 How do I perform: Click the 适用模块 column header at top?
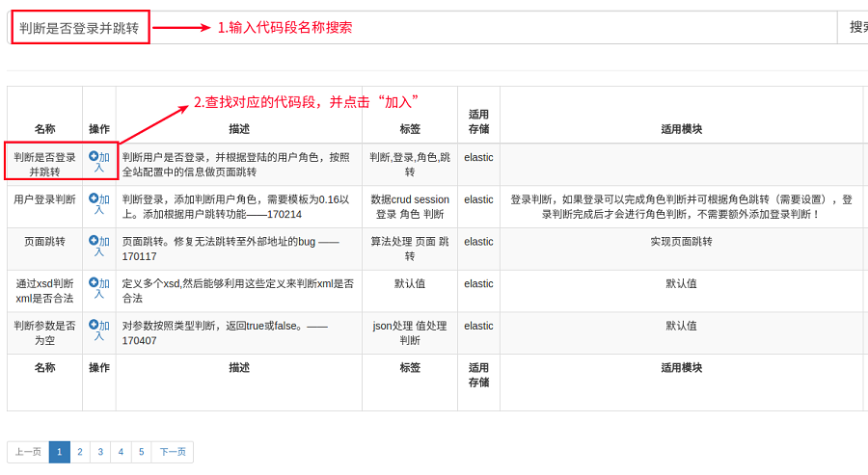point(681,128)
